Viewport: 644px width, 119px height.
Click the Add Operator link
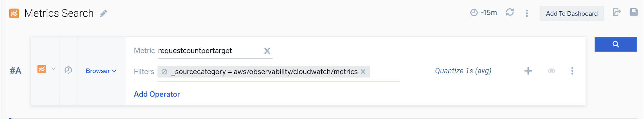pos(157,94)
